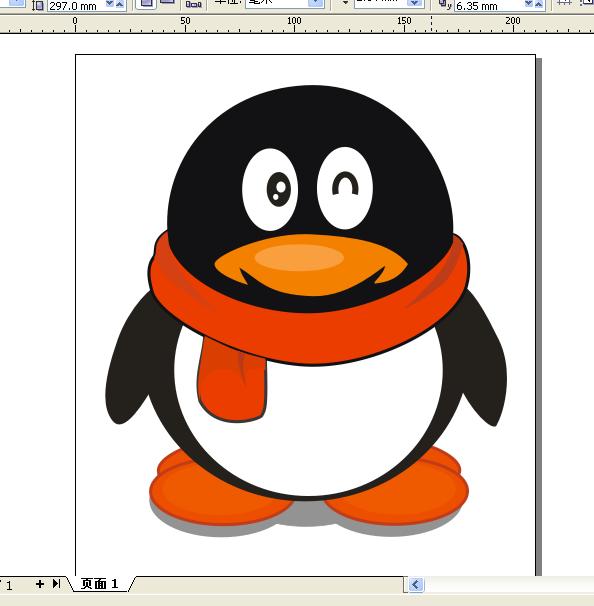The width and height of the screenshot is (594, 606).
Task: Increase the 6.35 mm value with up arrow
Action: click(538, 5)
